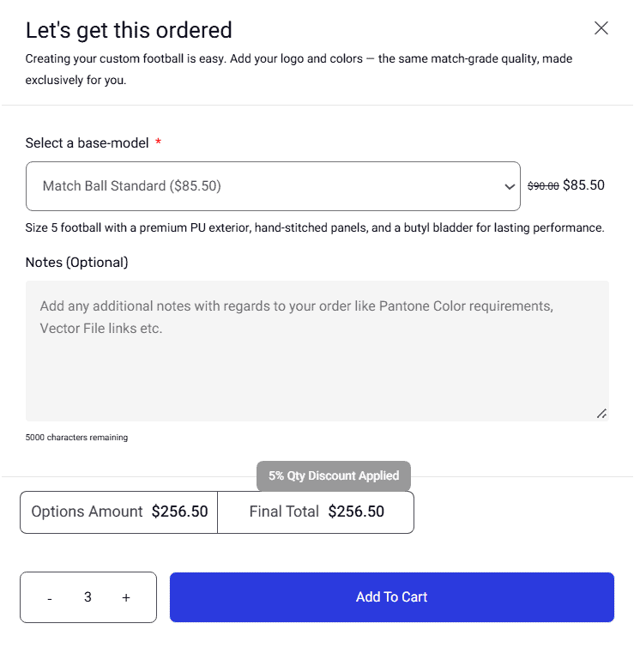Click the "Notes (Optional)" label

tap(76, 263)
